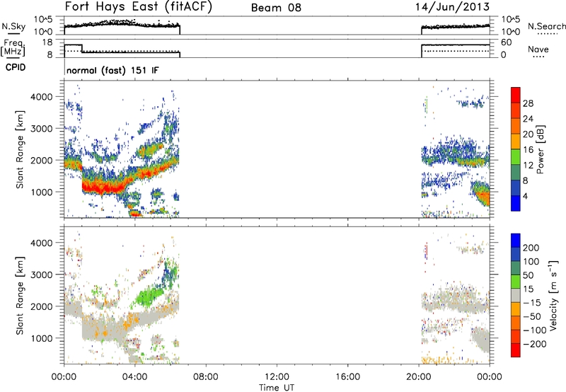
Task: Click the 18 value on frequency axis
Action: tap(47, 42)
